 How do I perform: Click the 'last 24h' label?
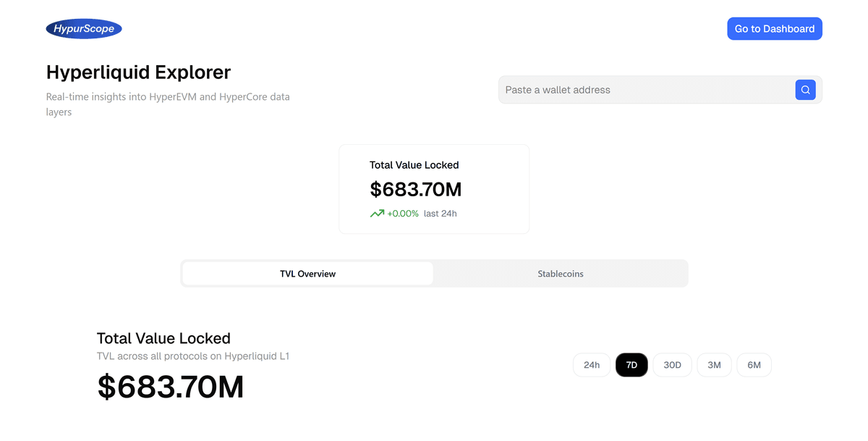pyautogui.click(x=440, y=214)
